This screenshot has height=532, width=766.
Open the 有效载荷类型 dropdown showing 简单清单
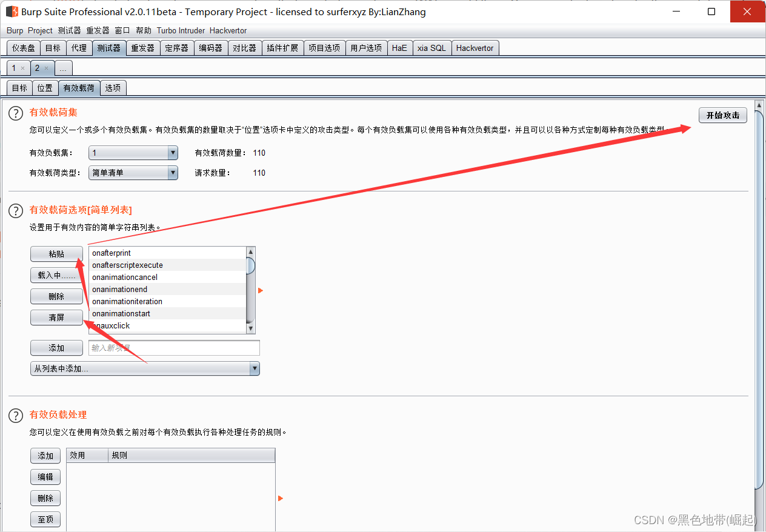tap(133, 173)
